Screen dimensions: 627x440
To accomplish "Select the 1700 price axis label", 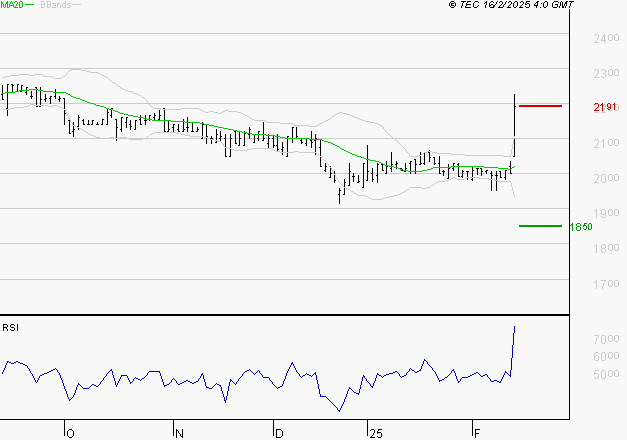I will coord(606,284).
